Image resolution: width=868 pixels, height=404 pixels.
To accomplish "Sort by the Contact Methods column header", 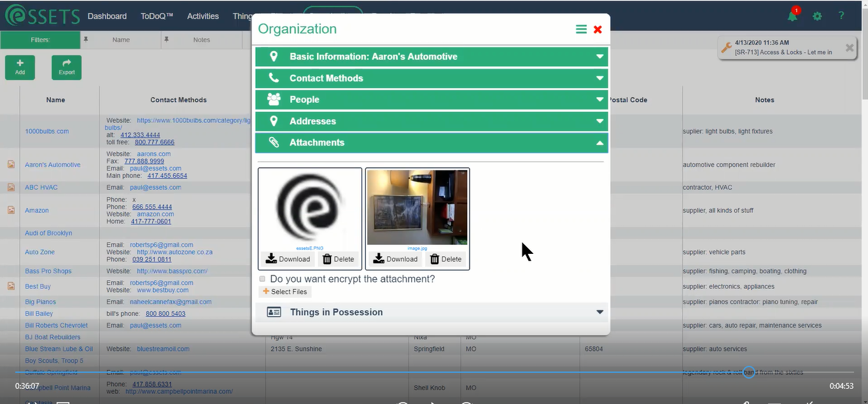I will 179,100.
